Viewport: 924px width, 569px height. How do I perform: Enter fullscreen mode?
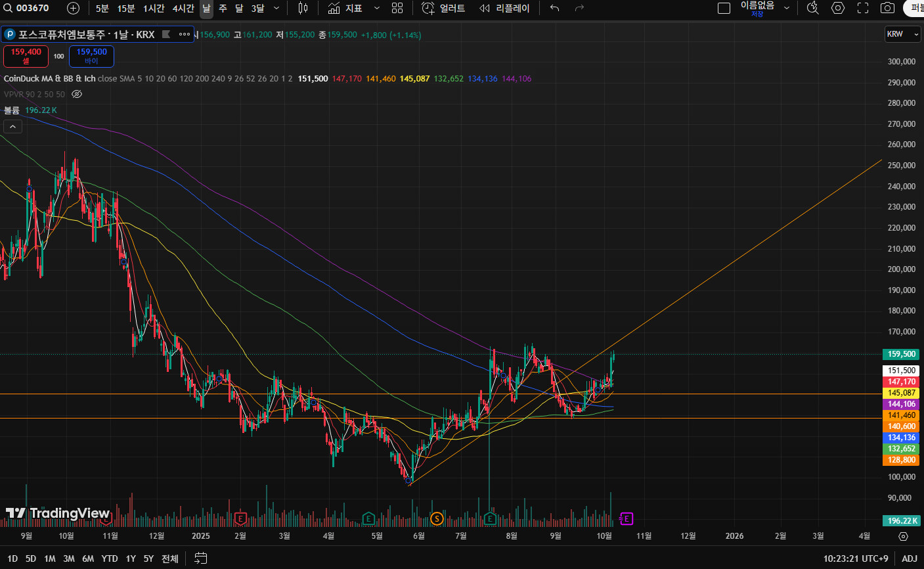click(863, 9)
